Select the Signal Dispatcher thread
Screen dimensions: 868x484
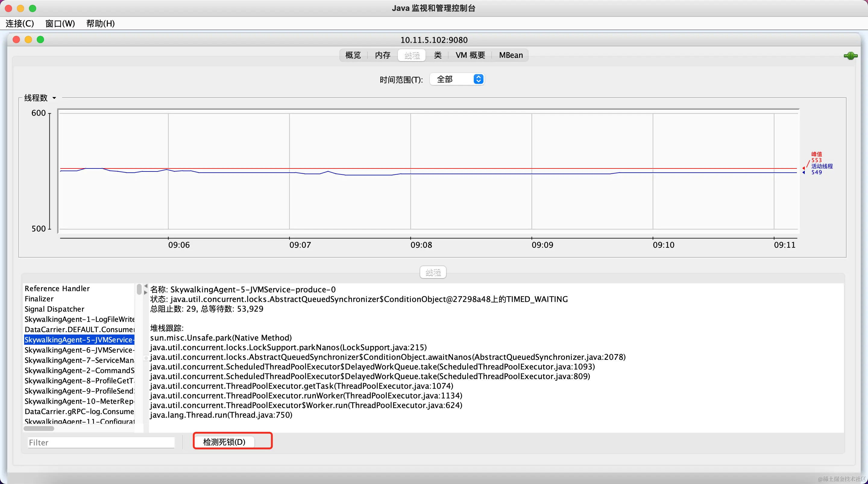click(55, 309)
